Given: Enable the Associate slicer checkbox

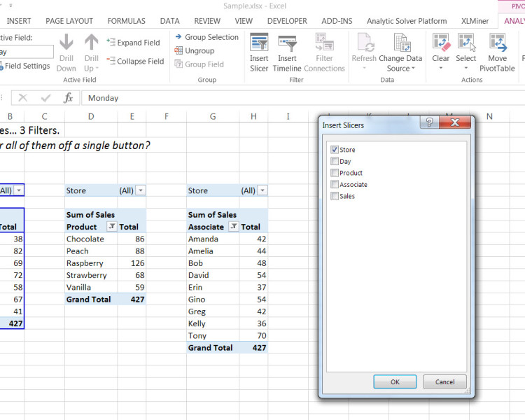Looking at the screenshot, I should [335, 185].
